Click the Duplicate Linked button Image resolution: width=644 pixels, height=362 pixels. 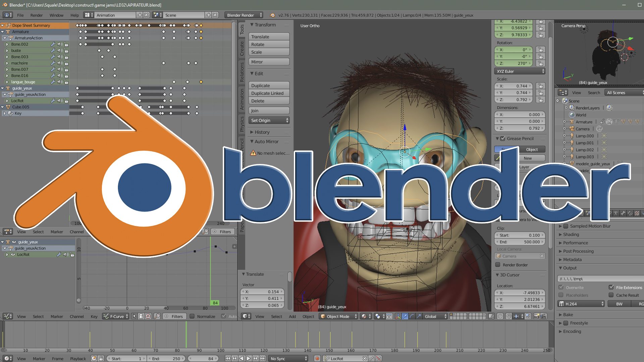coord(269,93)
